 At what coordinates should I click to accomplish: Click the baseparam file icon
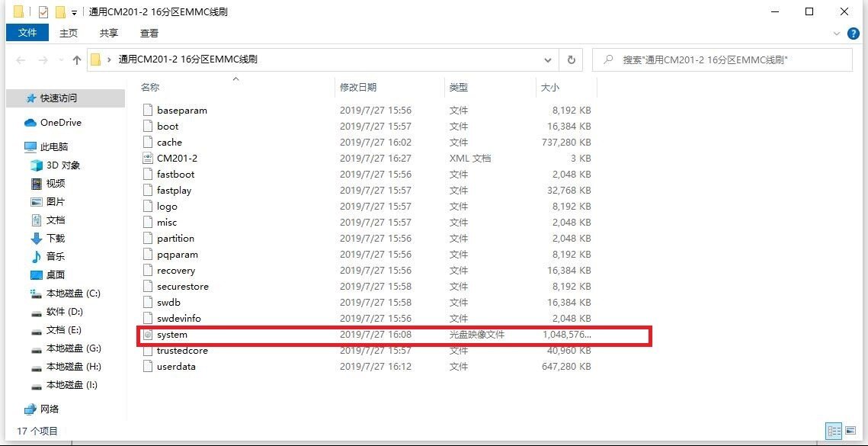147,110
